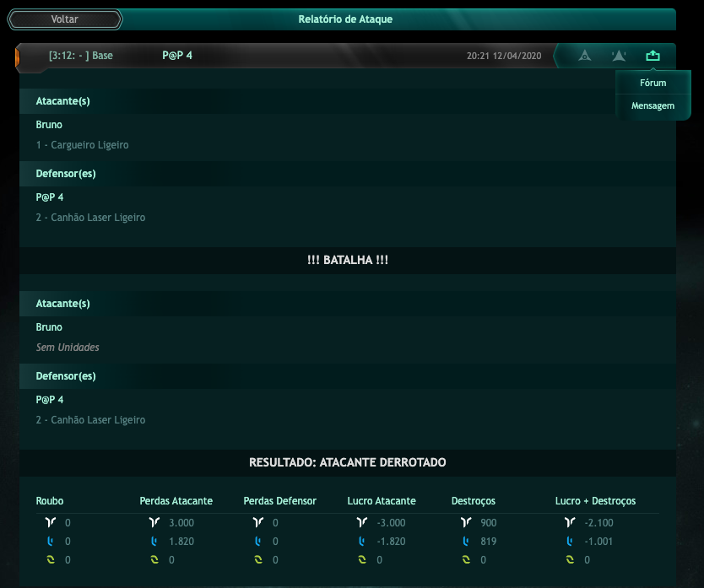Click the '!!! BATALHA !!!' heading

pos(348,260)
